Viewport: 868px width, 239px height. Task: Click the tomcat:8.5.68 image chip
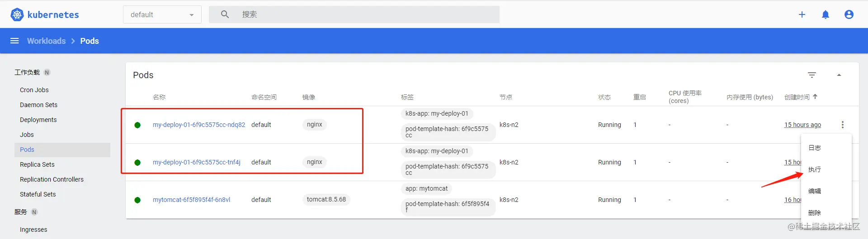[326, 199]
